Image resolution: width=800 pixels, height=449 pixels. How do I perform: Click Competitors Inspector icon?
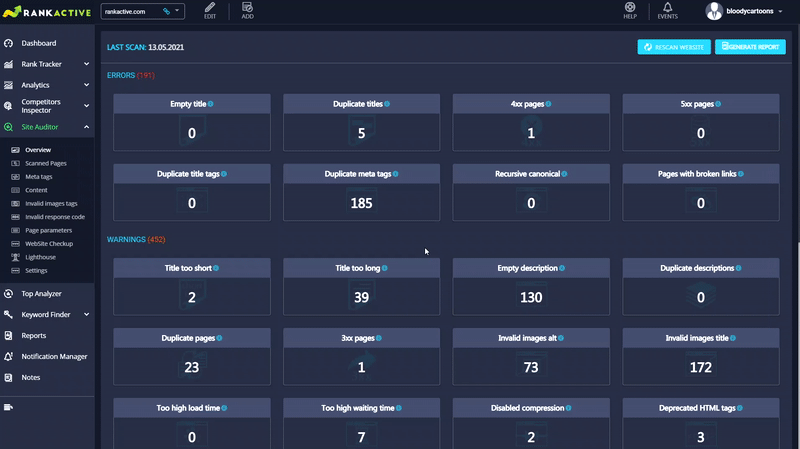[8, 106]
